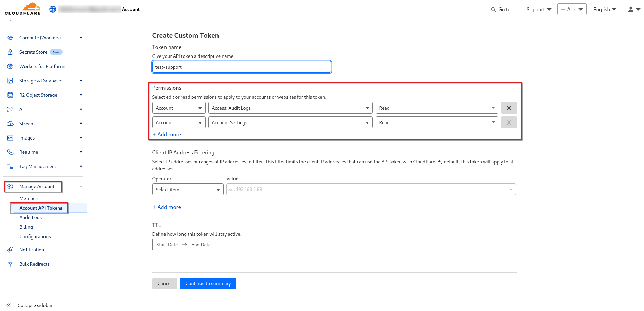Open Notifications in sidebar
Image resolution: width=644 pixels, height=311 pixels.
pyautogui.click(x=33, y=250)
